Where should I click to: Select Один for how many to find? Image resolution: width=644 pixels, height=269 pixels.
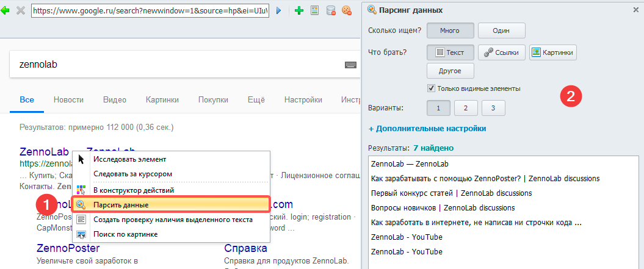click(502, 30)
